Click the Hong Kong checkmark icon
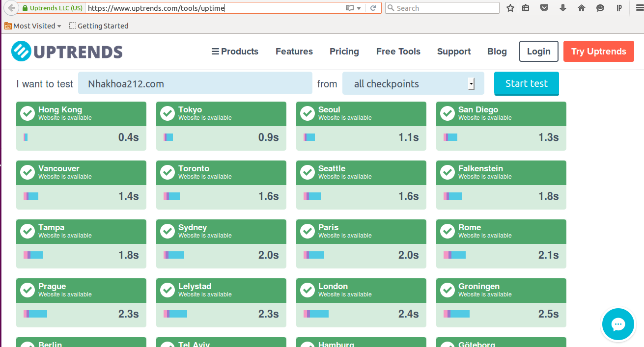Image resolution: width=644 pixels, height=347 pixels. 28,113
